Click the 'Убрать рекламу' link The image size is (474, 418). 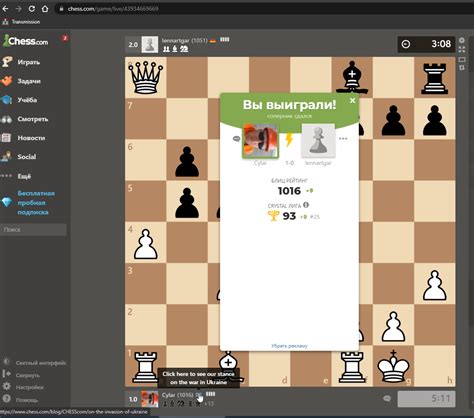point(289,346)
